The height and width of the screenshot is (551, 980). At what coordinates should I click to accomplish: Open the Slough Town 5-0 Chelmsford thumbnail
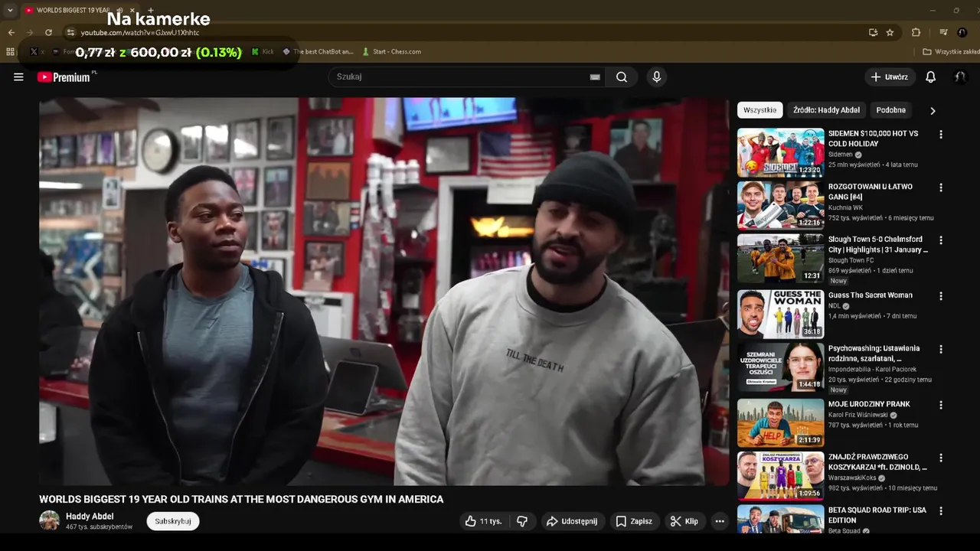pos(780,258)
